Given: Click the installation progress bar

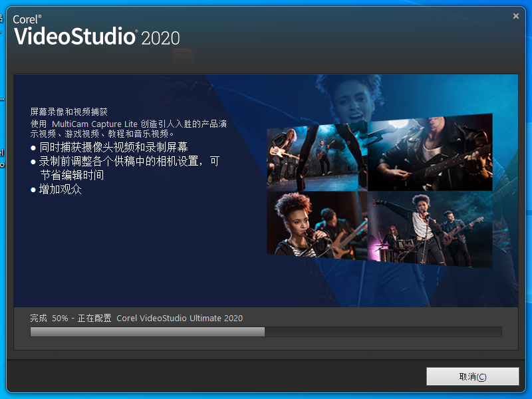Looking at the screenshot, I should click(x=265, y=332).
